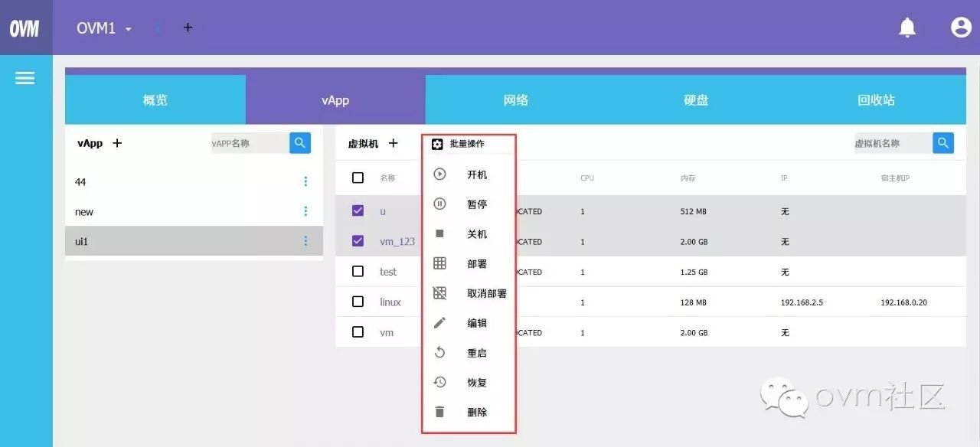Click the 128 MB memory value

(x=694, y=302)
